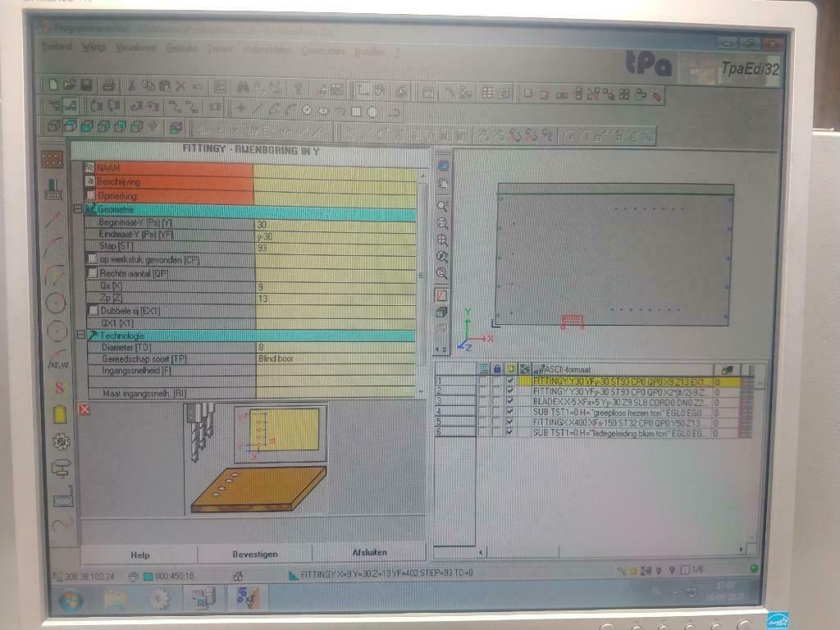Open the Wijzigt menu

click(x=94, y=48)
